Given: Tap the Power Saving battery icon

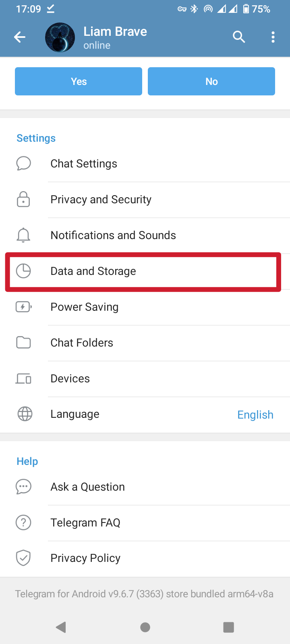Looking at the screenshot, I should click(23, 307).
